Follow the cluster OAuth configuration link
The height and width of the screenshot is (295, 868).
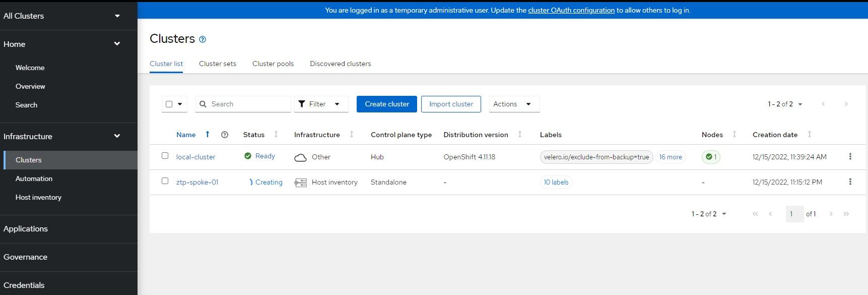tap(571, 10)
